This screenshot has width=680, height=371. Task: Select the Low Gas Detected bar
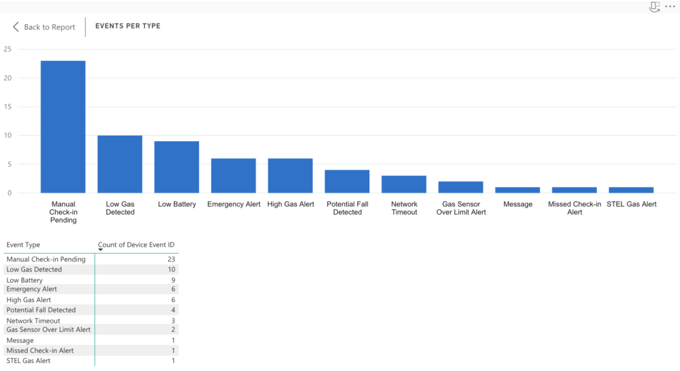coord(120,164)
